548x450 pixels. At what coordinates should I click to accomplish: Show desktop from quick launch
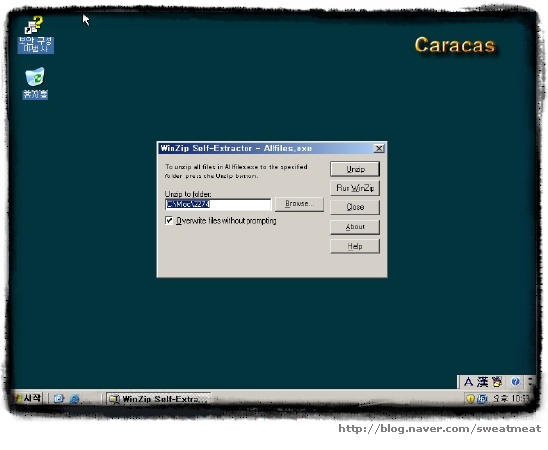[59, 399]
